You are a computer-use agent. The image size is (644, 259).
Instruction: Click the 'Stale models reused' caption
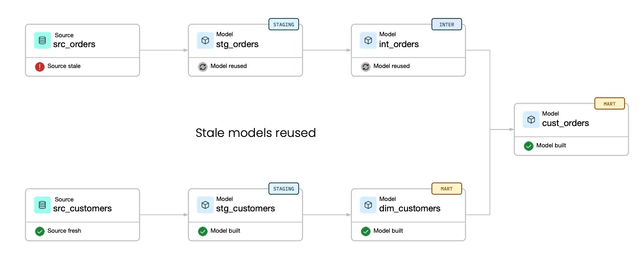tap(256, 133)
